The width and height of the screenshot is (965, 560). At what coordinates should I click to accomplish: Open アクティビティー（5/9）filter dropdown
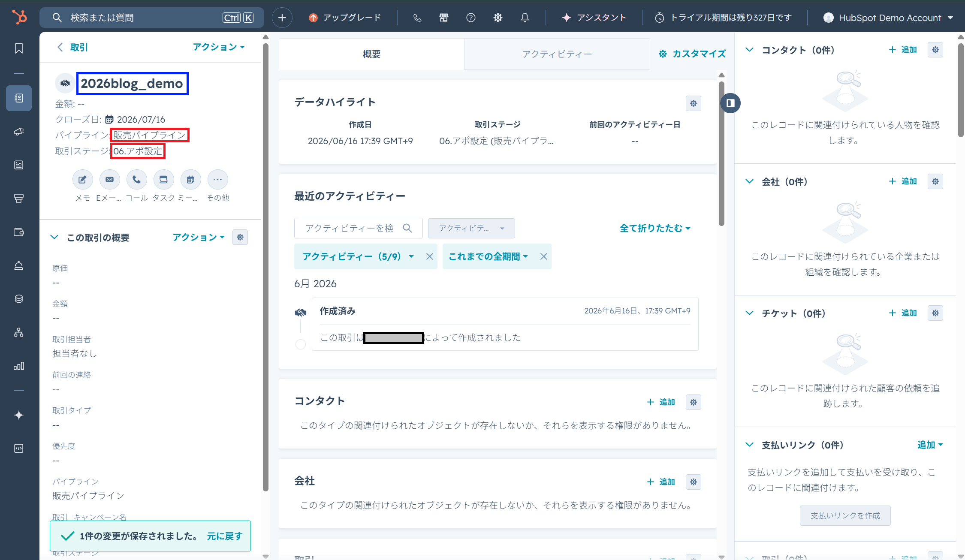(358, 256)
